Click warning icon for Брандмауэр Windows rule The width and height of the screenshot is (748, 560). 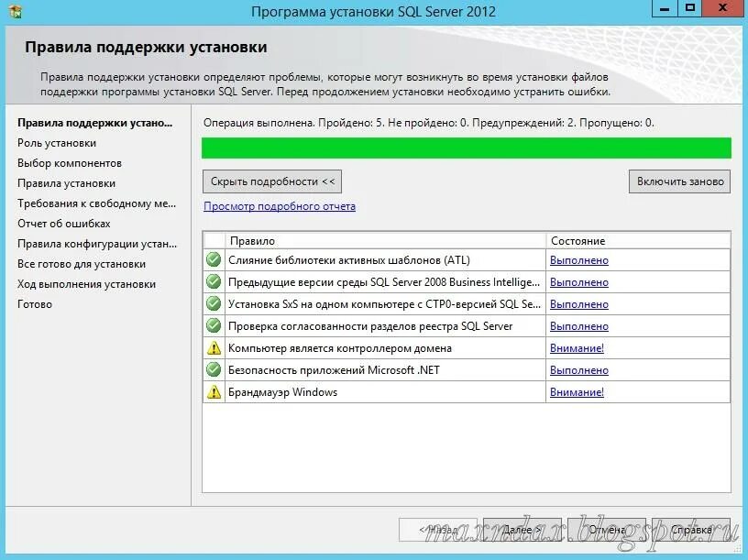(214, 392)
